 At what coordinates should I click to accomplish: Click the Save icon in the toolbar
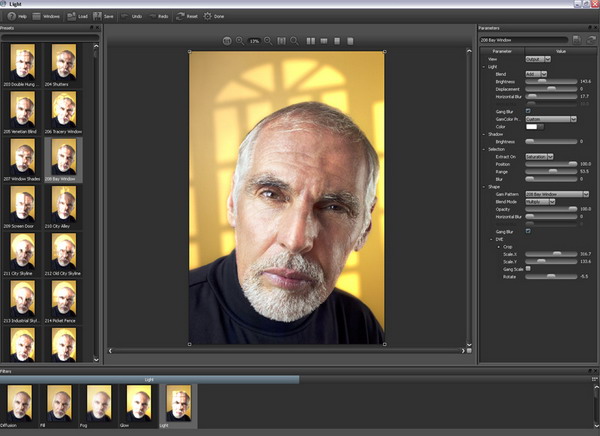click(96, 17)
